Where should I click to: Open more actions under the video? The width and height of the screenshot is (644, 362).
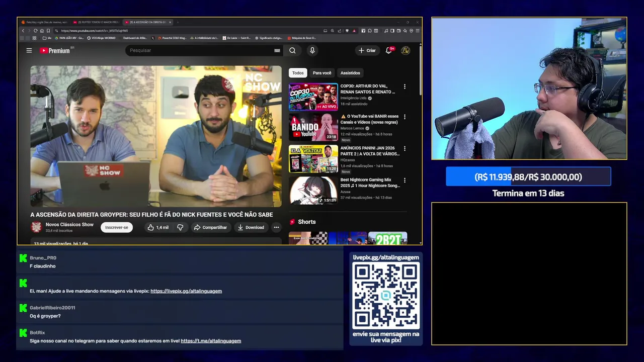point(276,227)
